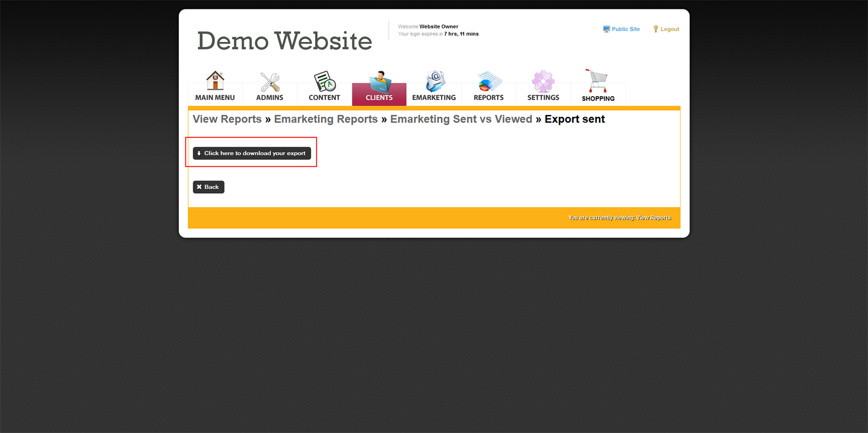Go to Emarketing Reports breadcrumb
868x433 pixels.
[326, 119]
